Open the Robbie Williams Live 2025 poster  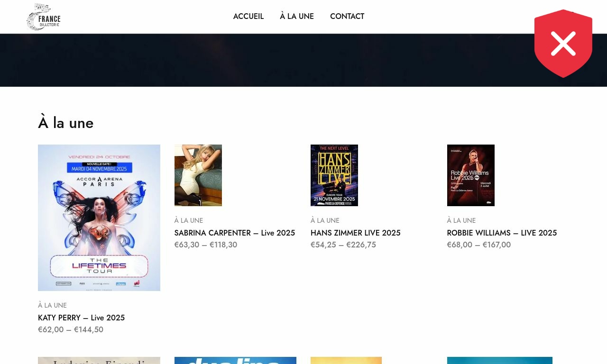pyautogui.click(x=471, y=175)
